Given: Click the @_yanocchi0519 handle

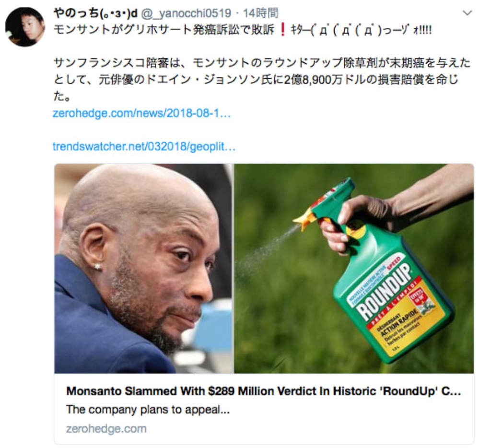Looking at the screenshot, I should click(186, 13).
